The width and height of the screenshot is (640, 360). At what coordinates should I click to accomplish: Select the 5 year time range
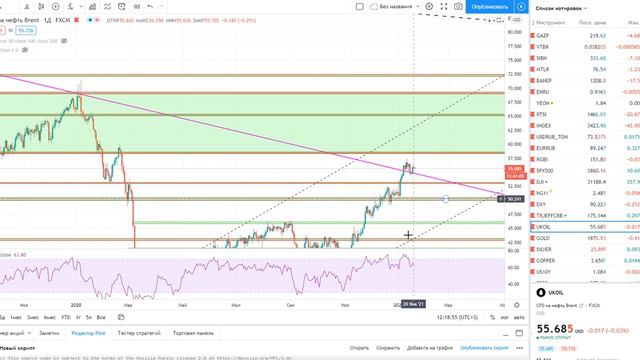[89, 317]
